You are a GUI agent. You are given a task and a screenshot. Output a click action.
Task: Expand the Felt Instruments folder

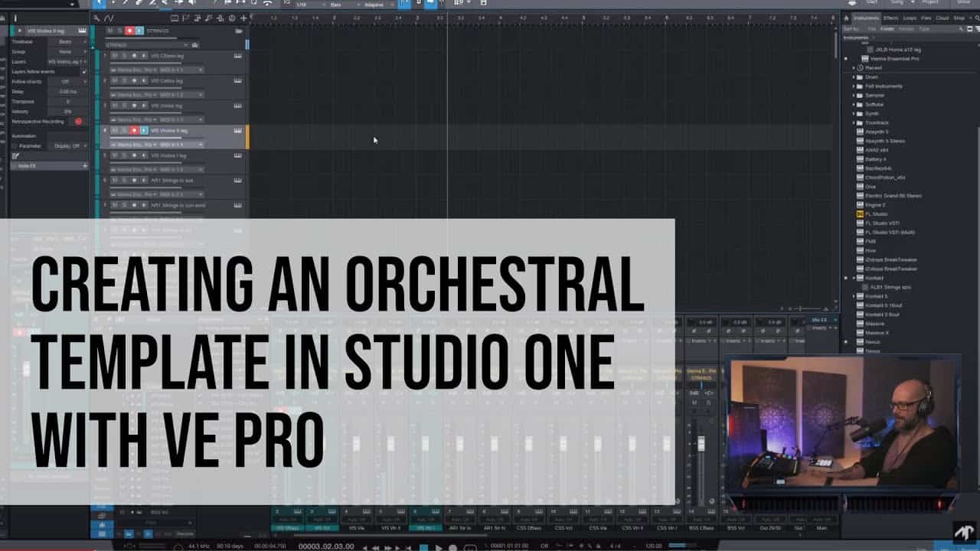click(854, 86)
